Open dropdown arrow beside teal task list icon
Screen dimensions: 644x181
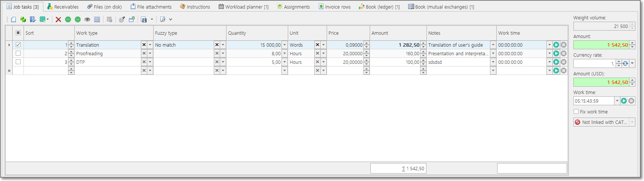pyautogui.click(x=47, y=19)
